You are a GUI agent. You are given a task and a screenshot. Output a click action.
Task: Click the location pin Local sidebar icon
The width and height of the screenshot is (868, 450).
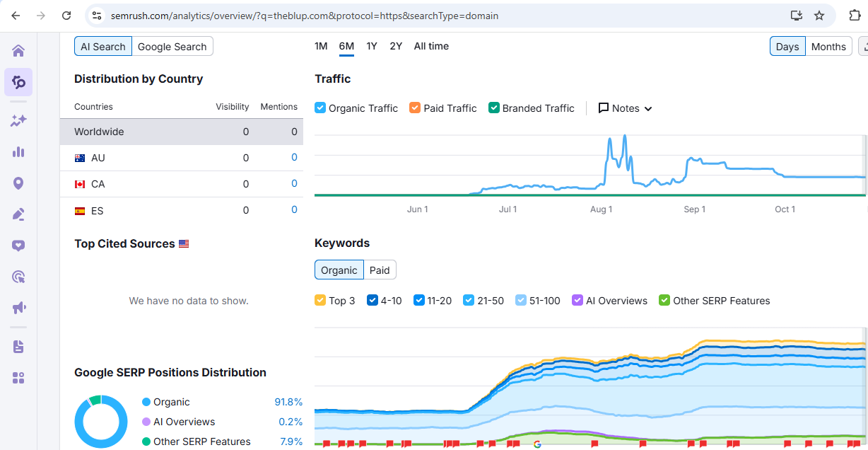[x=18, y=183]
